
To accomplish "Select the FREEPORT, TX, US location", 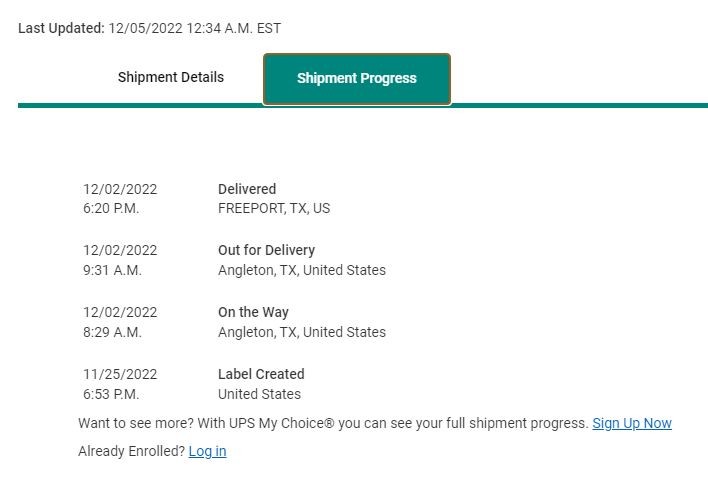I will click(274, 209).
